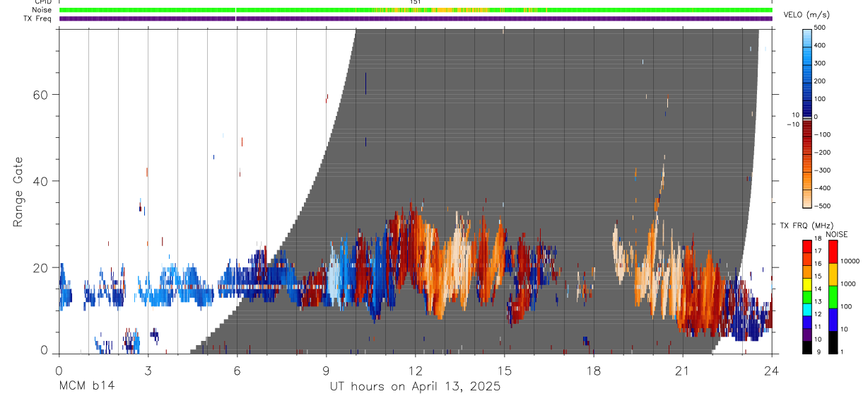
Task: Click the MCM b14 radar beam label
Action: pyautogui.click(x=86, y=386)
